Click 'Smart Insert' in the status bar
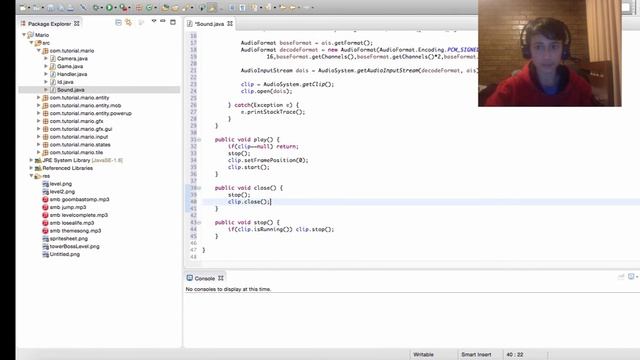Screen dimensions: 640x360 [x=476, y=354]
